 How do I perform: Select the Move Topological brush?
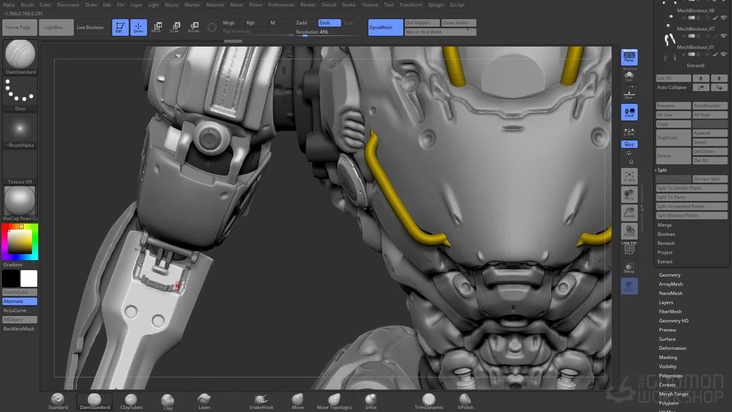[334, 401]
